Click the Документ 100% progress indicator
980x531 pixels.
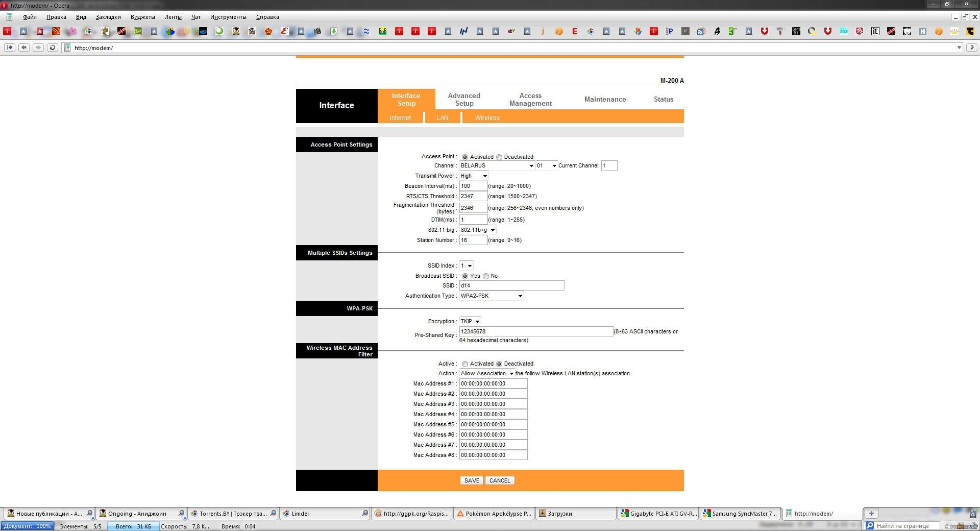click(28, 526)
